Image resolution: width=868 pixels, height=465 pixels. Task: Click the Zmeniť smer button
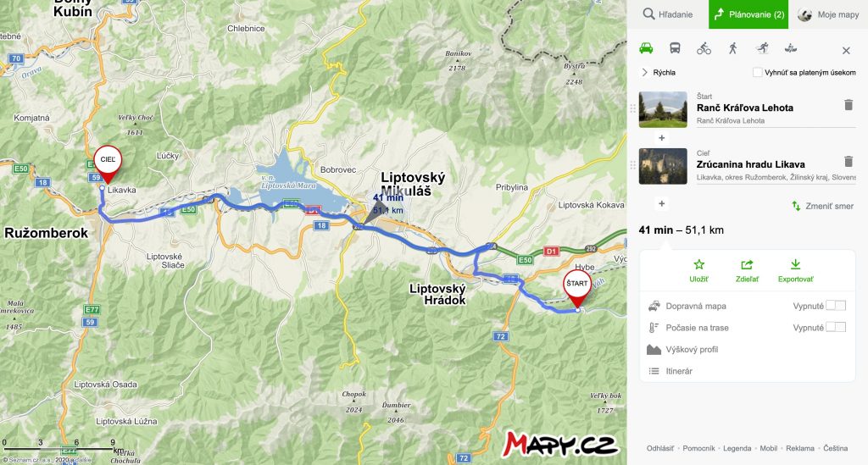822,206
